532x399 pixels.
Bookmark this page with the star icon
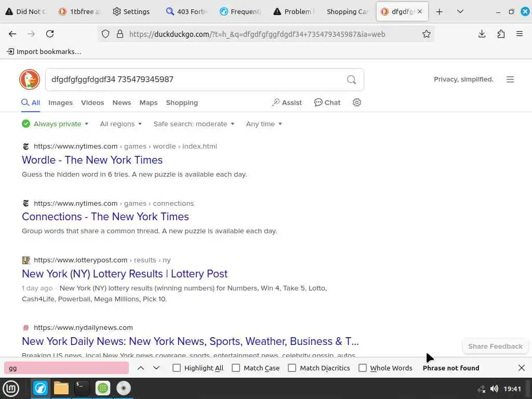pyautogui.click(x=427, y=34)
